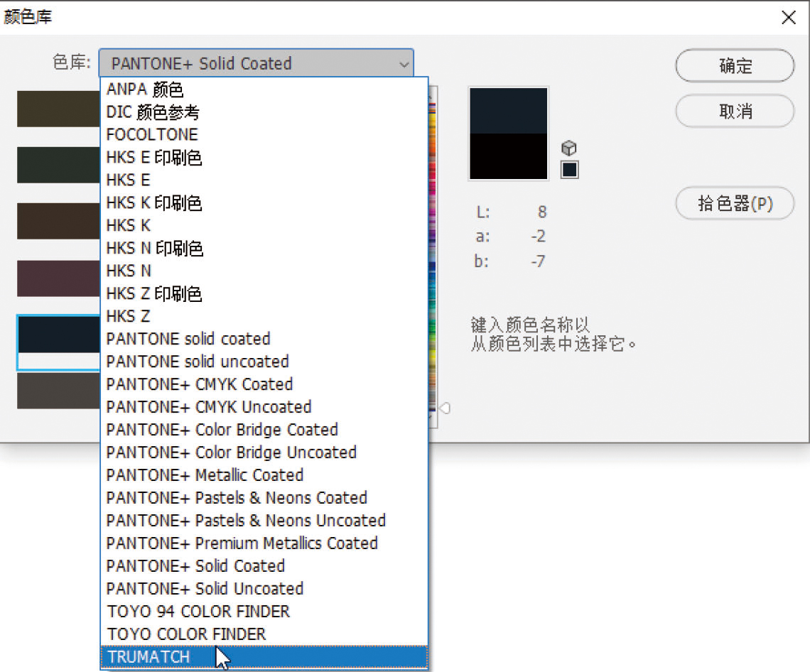The height and width of the screenshot is (672, 810).
Task: Select PANTONE+ CMYK Uncoated
Action: click(264, 408)
